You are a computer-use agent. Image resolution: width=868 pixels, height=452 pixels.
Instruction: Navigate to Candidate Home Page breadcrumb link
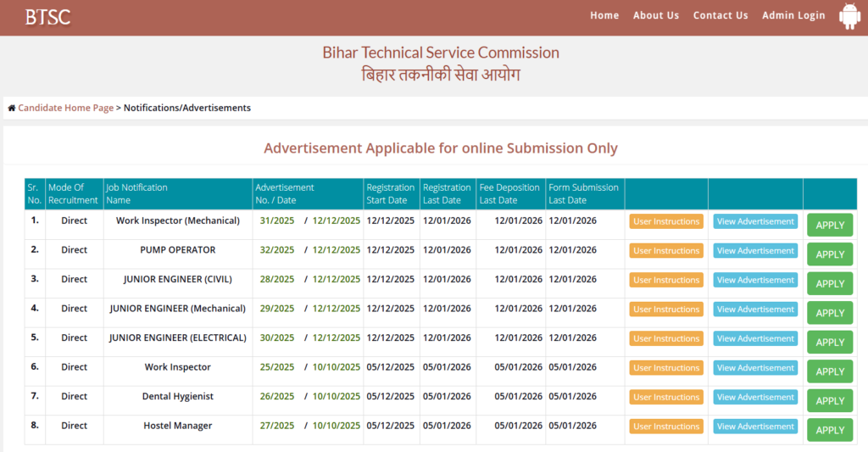[x=65, y=109]
